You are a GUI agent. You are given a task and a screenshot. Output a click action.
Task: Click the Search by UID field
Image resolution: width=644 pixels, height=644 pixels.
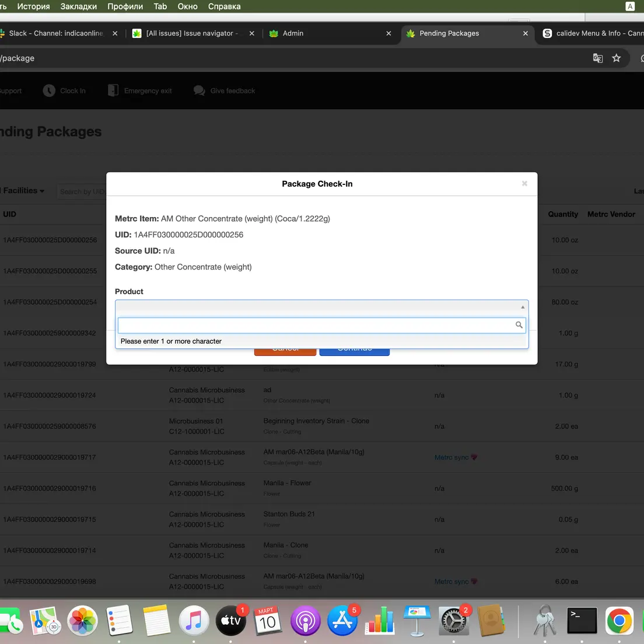pos(81,191)
